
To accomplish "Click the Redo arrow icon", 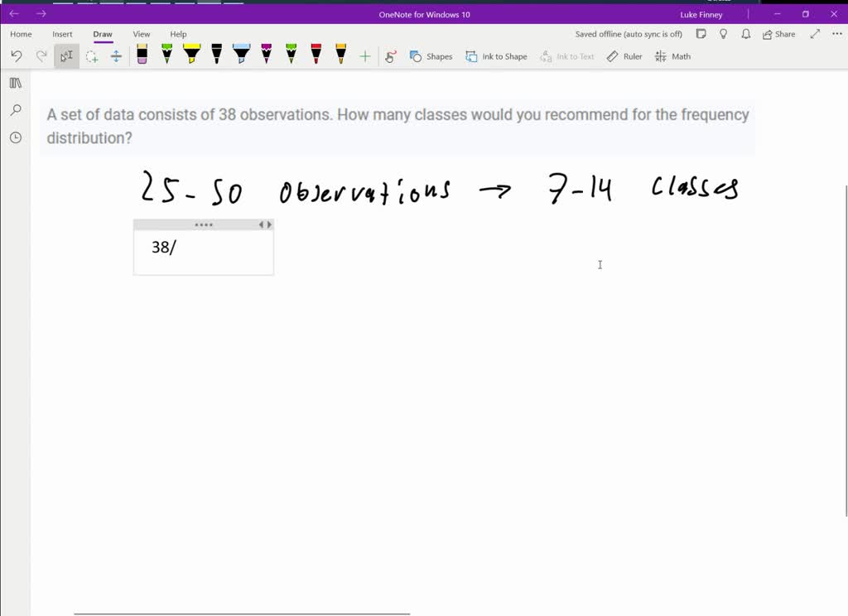I will coord(41,56).
